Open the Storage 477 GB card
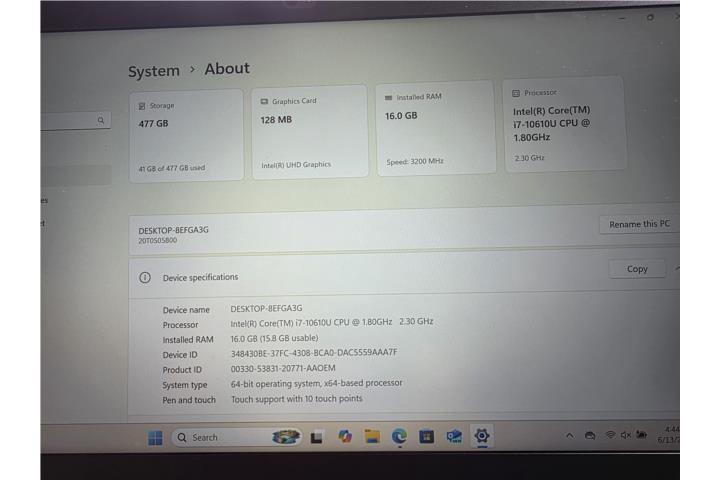Image resolution: width=720 pixels, height=480 pixels. pyautogui.click(x=186, y=136)
